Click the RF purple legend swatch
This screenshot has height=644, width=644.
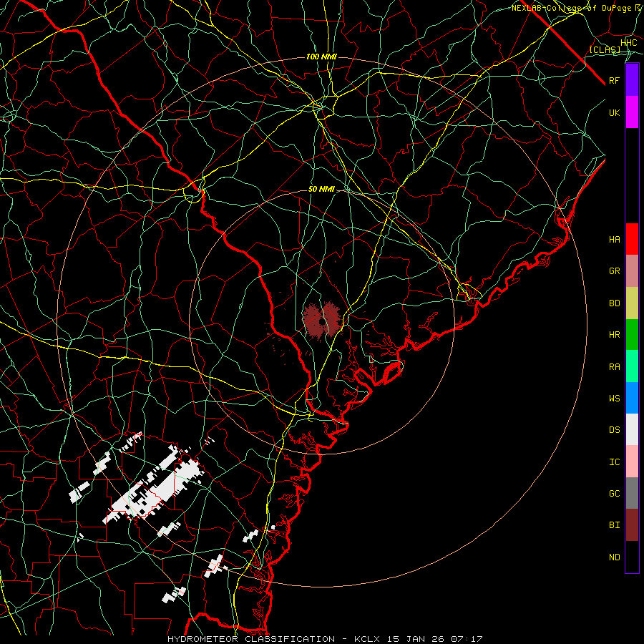tap(632, 80)
